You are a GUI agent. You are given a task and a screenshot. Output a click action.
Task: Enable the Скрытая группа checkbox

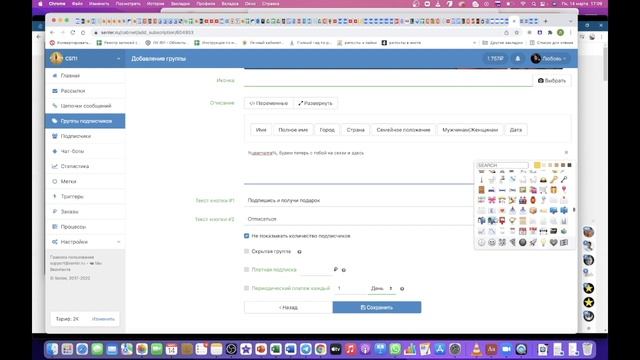point(247,251)
